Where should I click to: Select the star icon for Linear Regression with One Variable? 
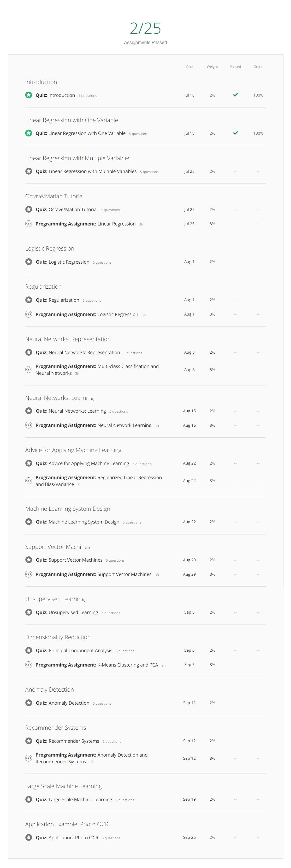[29, 133]
